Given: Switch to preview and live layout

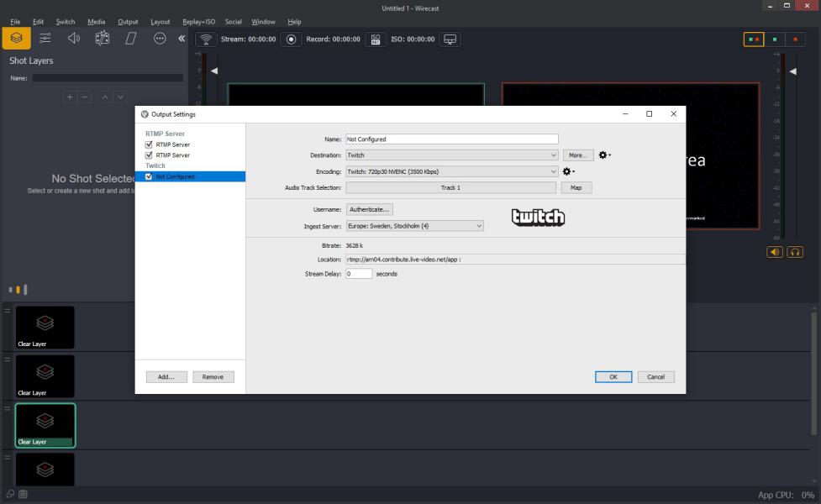Looking at the screenshot, I should tap(754, 39).
